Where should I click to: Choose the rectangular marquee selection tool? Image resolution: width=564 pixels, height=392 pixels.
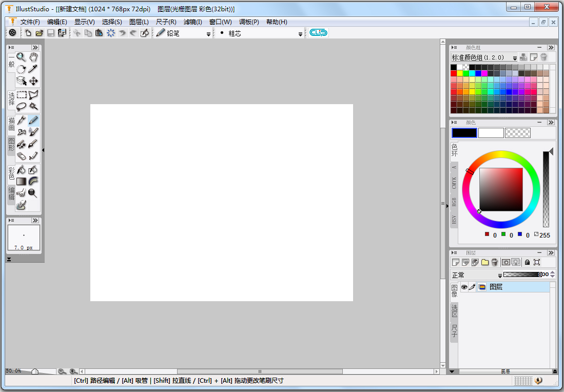click(x=22, y=95)
